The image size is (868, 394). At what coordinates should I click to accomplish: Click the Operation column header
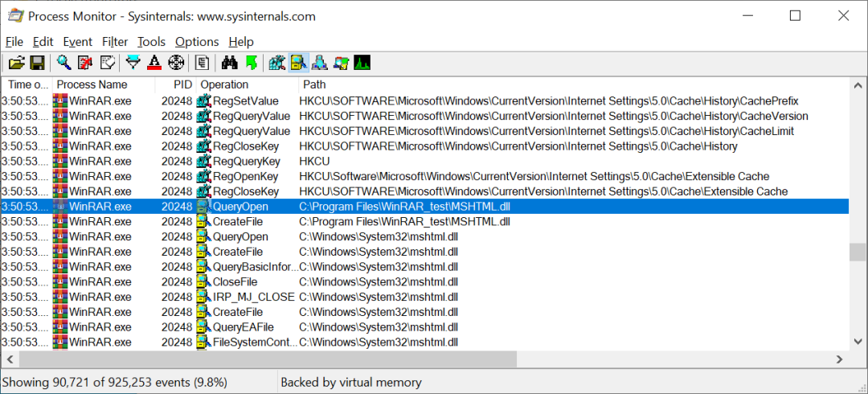[x=248, y=84]
